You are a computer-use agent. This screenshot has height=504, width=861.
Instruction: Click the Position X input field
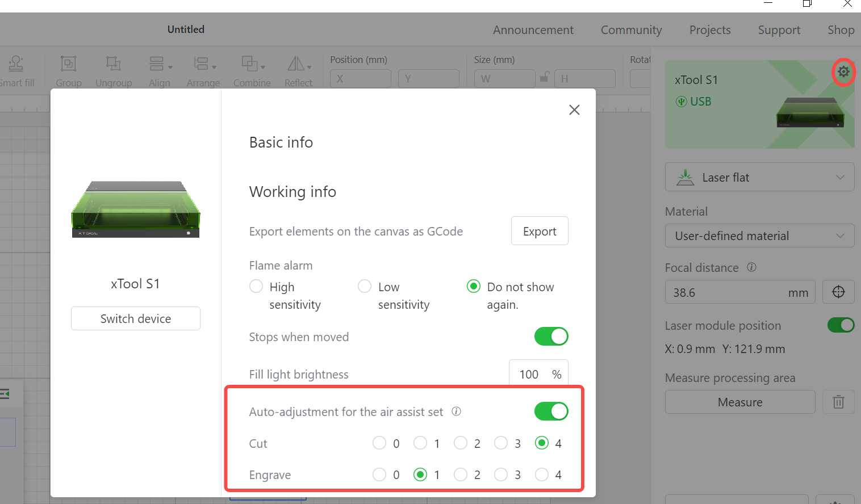coord(361,78)
